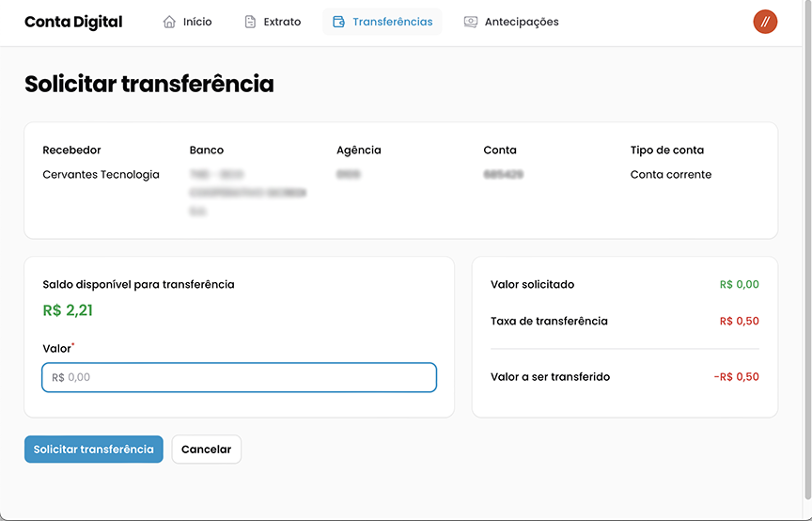The width and height of the screenshot is (812, 521).
Task: Click the cash icon beside Antecipações
Action: click(x=471, y=22)
